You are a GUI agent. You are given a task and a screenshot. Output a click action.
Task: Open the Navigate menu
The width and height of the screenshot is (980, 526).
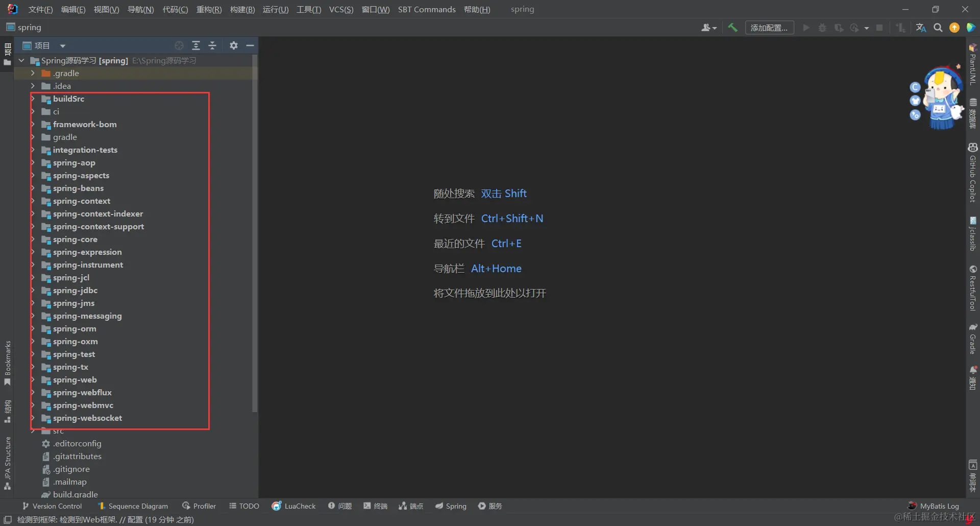click(140, 9)
